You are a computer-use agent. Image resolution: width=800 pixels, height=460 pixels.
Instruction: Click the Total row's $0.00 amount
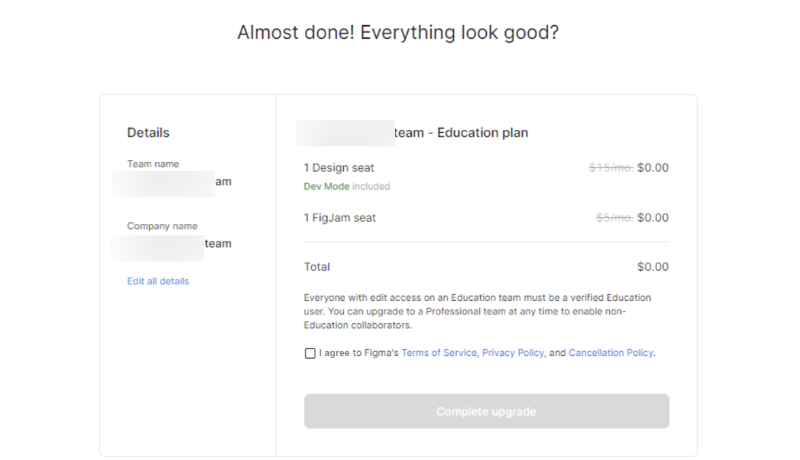click(652, 267)
